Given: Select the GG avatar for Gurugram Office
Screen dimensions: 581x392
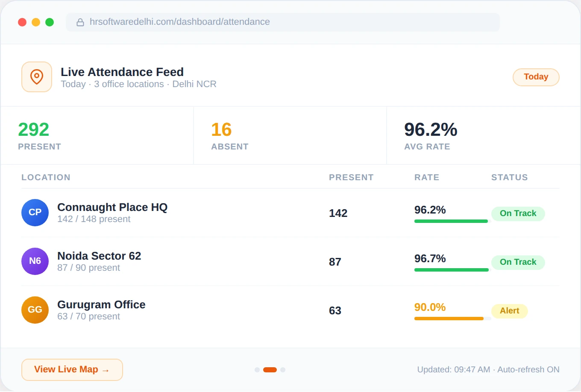Looking at the screenshot, I should (x=35, y=310).
